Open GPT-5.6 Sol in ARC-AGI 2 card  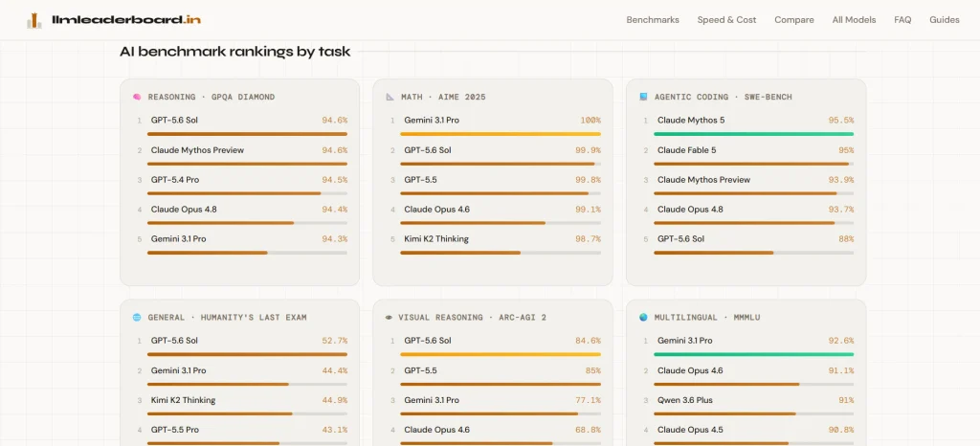(x=428, y=341)
